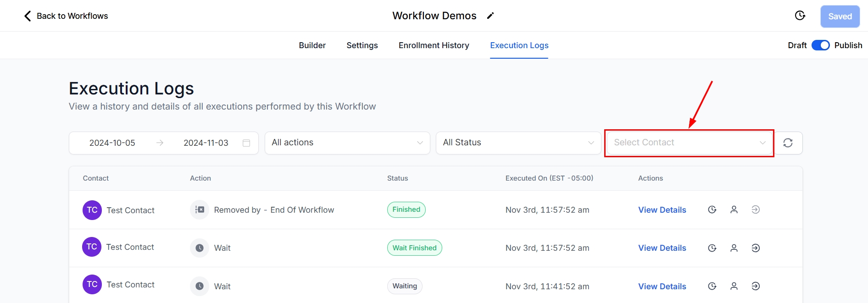Screen dimensions: 868x303
Task: Toggle the Draft/Publish switch
Action: 820,45
